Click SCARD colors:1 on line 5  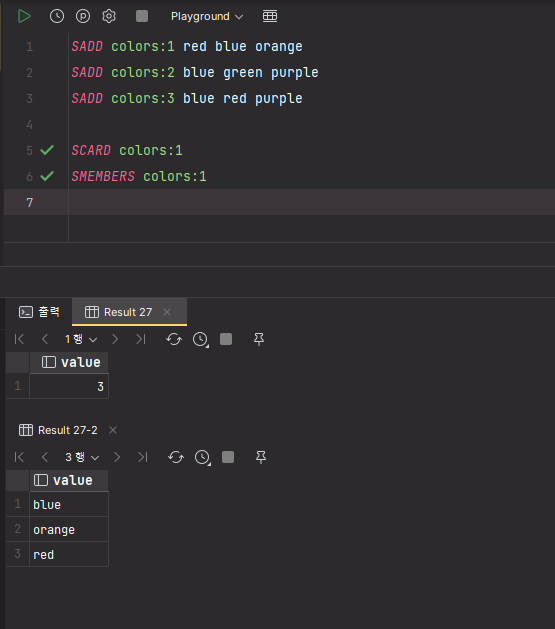click(127, 150)
